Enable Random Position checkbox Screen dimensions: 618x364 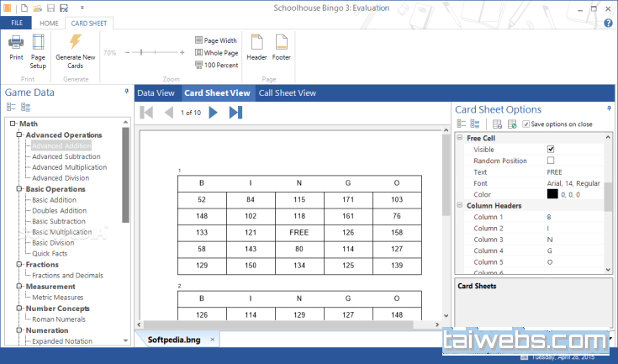coord(551,161)
